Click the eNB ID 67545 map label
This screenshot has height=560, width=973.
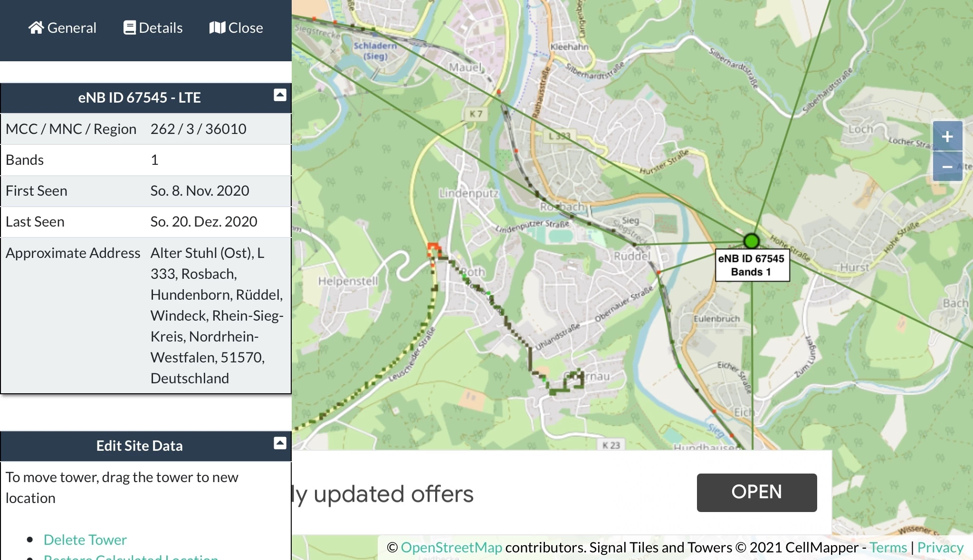tap(752, 266)
